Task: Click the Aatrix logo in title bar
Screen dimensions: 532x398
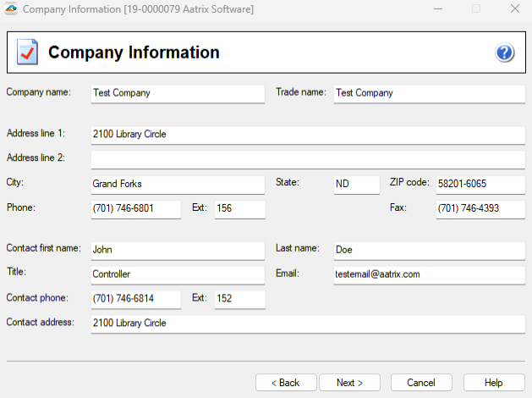Action: [11, 8]
